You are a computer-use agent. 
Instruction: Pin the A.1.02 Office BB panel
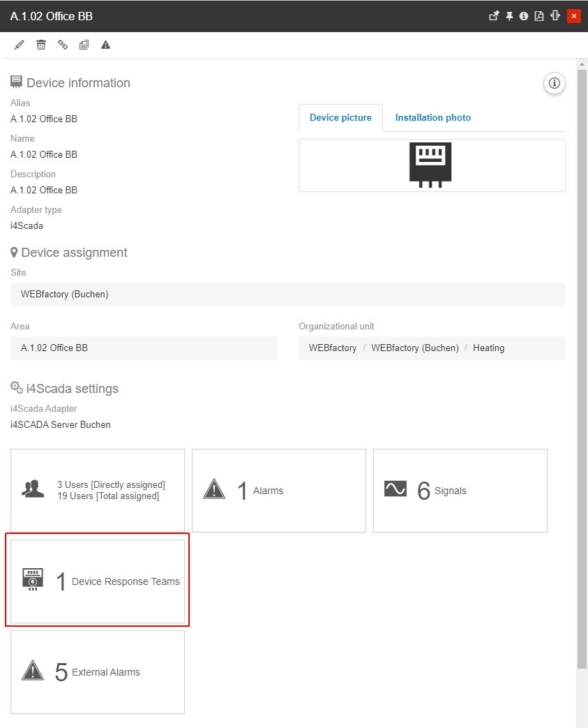point(509,16)
